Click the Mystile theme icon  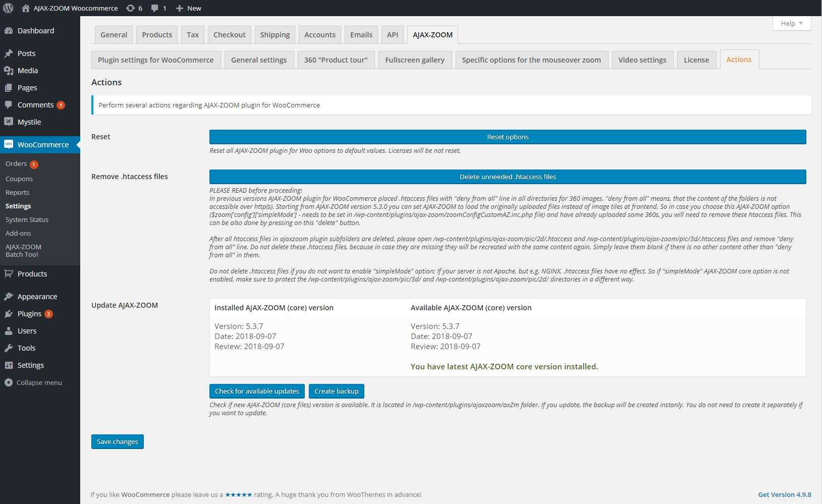(9, 122)
